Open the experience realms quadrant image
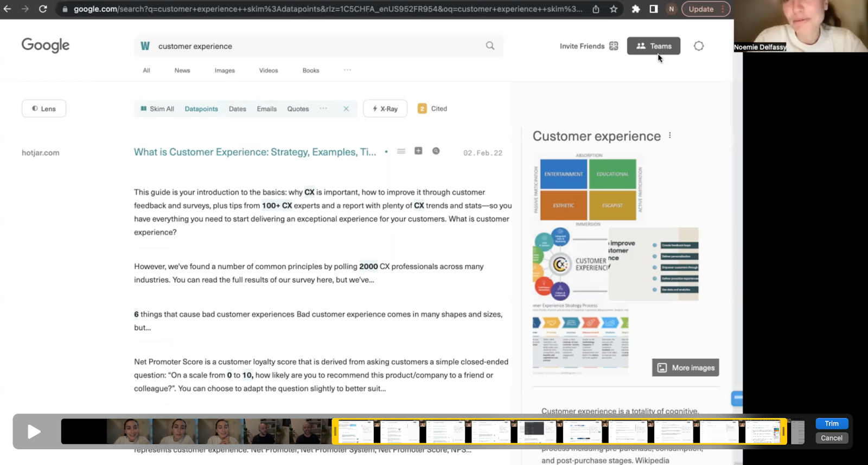This screenshot has height=465, width=868. pos(588,189)
